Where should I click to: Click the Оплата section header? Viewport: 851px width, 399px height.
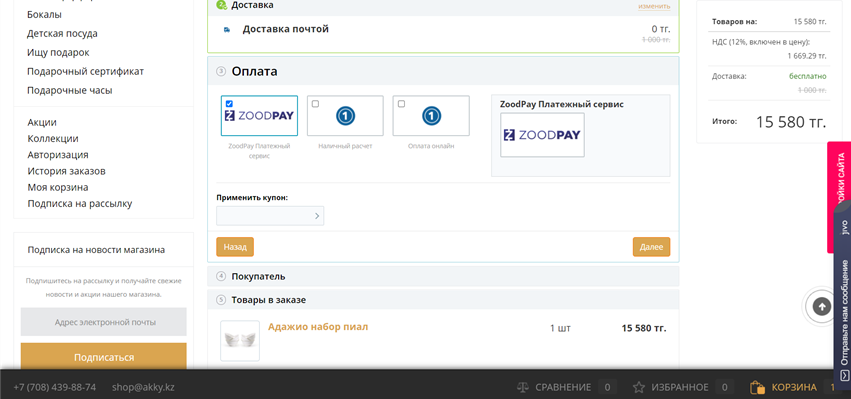(443, 71)
